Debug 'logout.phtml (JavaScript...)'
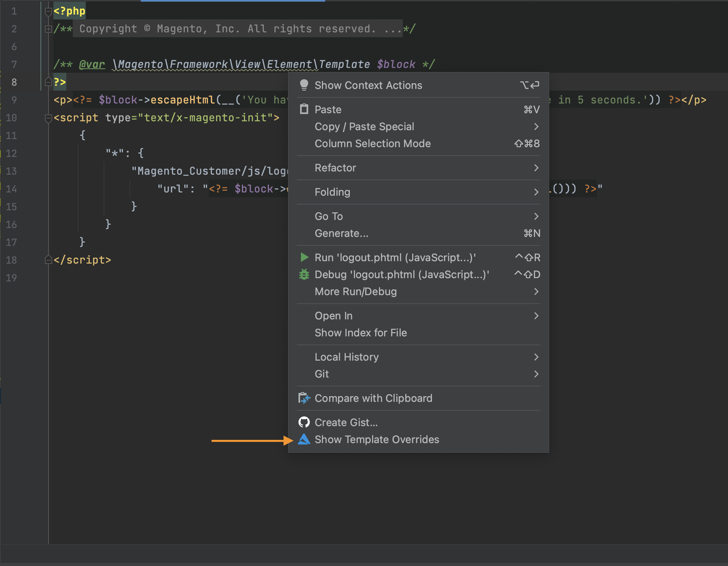 (419, 275)
